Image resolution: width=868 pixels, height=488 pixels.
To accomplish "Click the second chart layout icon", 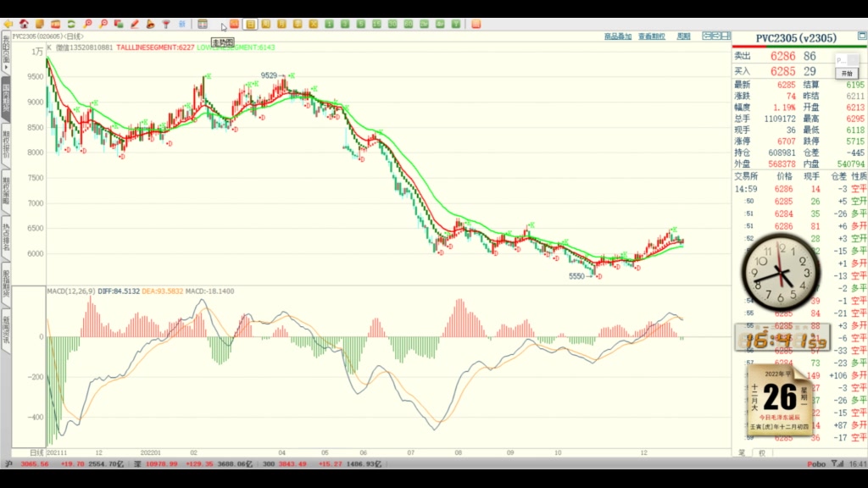I will 716,36.
